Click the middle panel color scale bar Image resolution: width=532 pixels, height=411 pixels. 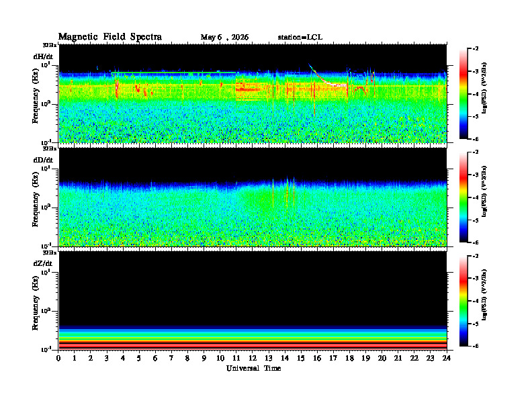(x=463, y=197)
